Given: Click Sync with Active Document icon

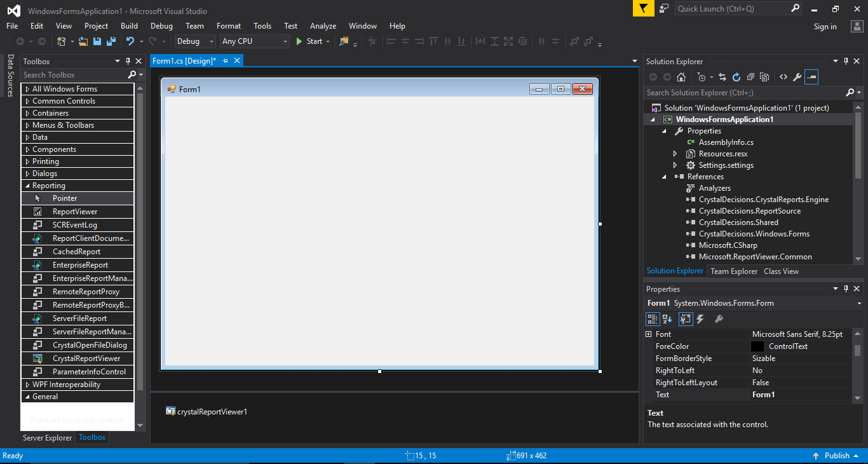Looking at the screenshot, I should (x=722, y=77).
